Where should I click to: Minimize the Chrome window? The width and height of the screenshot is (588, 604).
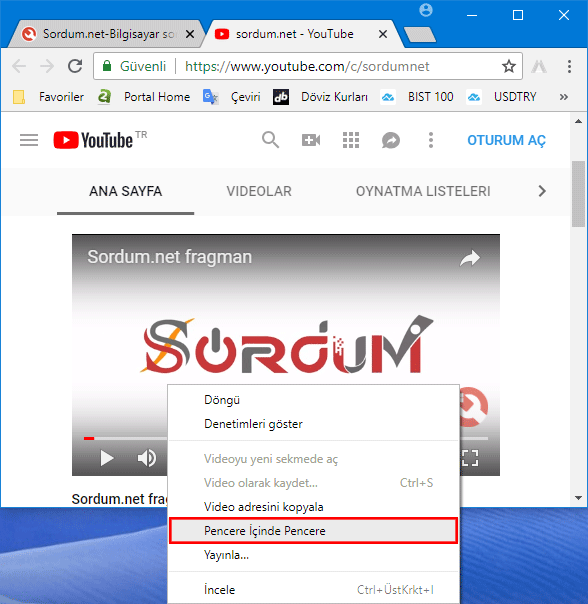pyautogui.click(x=472, y=15)
